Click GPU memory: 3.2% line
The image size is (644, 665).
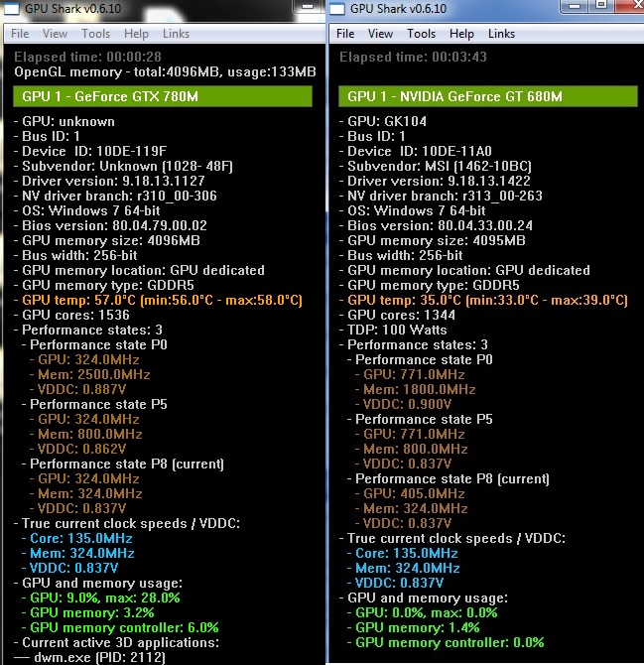(88, 612)
